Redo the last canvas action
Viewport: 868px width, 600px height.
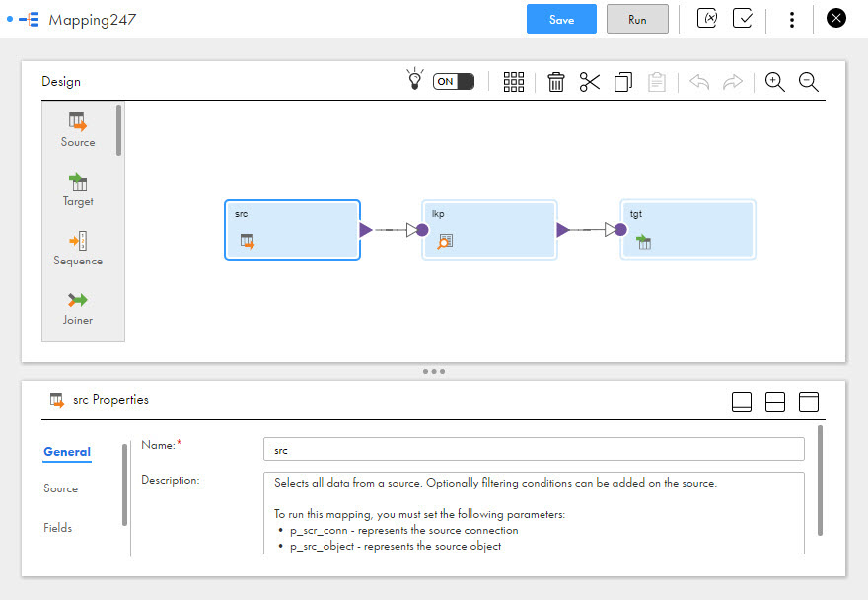732,82
